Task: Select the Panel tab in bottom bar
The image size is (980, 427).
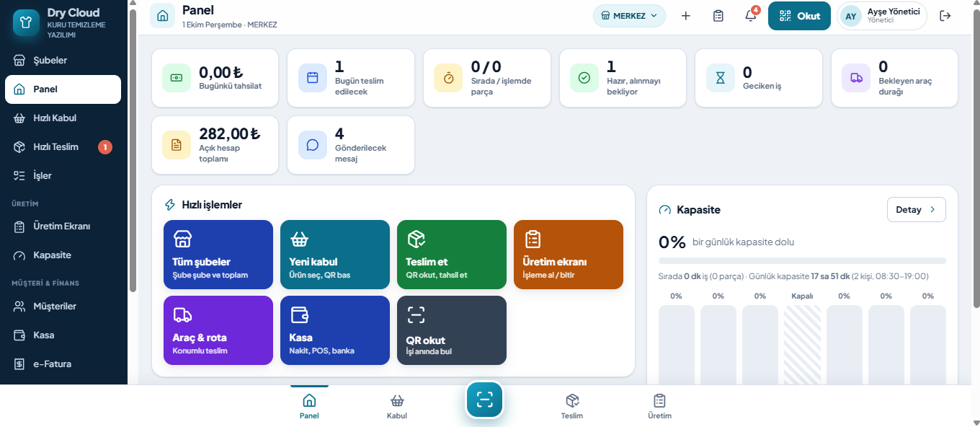Action: (x=309, y=407)
